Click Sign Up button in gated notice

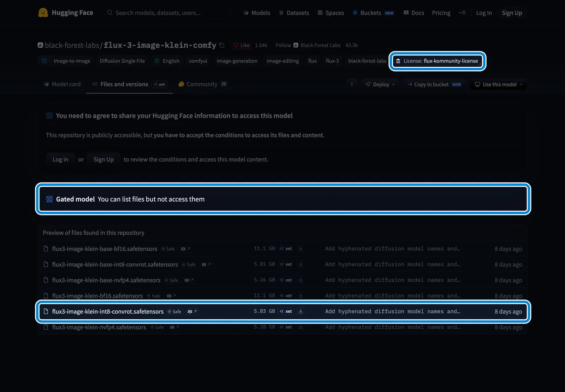103,159
